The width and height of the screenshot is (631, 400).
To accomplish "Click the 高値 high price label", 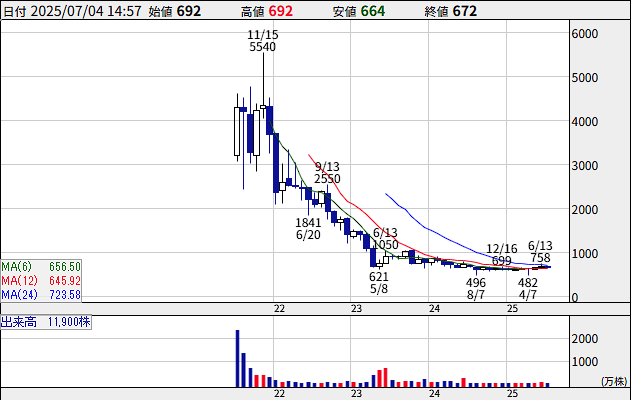I will (253, 12).
